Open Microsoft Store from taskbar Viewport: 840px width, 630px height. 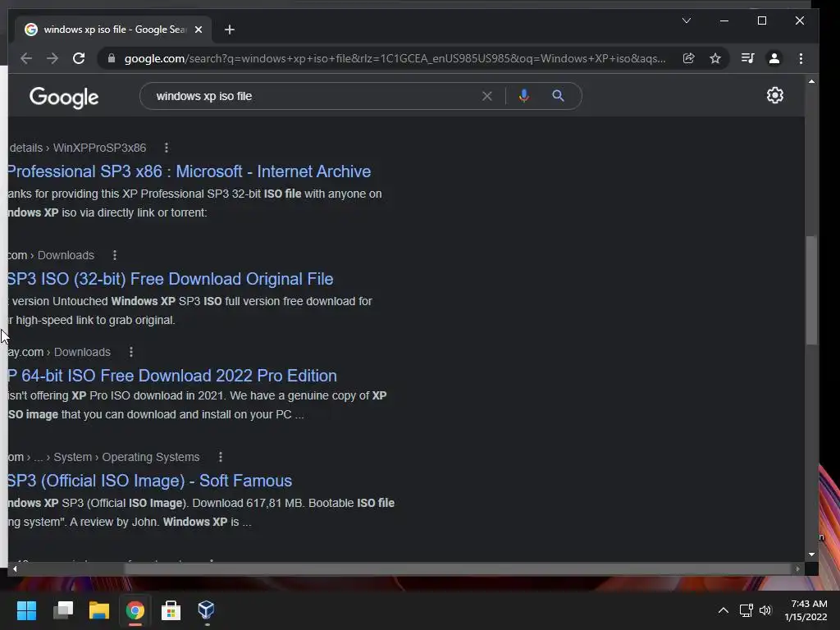pyautogui.click(x=171, y=610)
